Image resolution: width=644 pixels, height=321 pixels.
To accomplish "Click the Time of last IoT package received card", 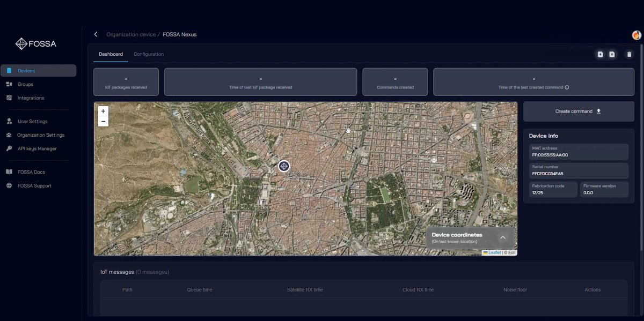I will 260,82.
